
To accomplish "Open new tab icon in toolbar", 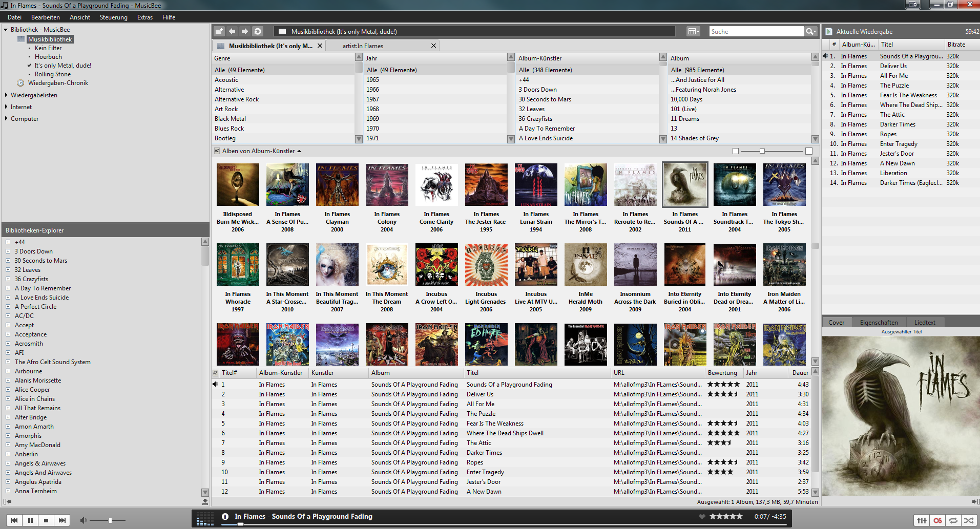I will click(219, 31).
